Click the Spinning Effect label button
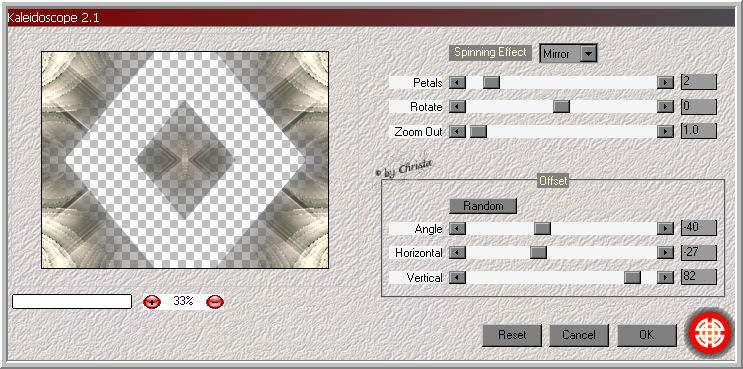Viewport: 743px width, 369px height. pyautogui.click(x=490, y=52)
